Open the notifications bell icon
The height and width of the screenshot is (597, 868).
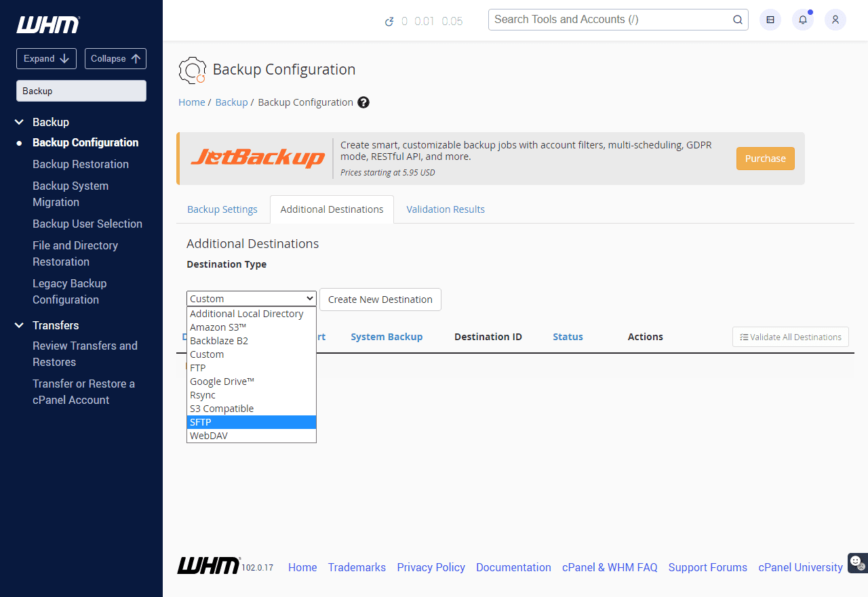pos(803,20)
